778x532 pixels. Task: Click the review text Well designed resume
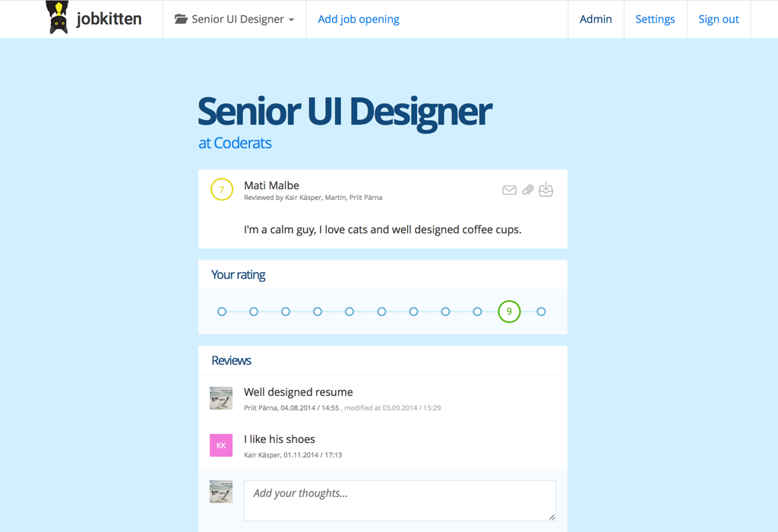[x=298, y=392]
